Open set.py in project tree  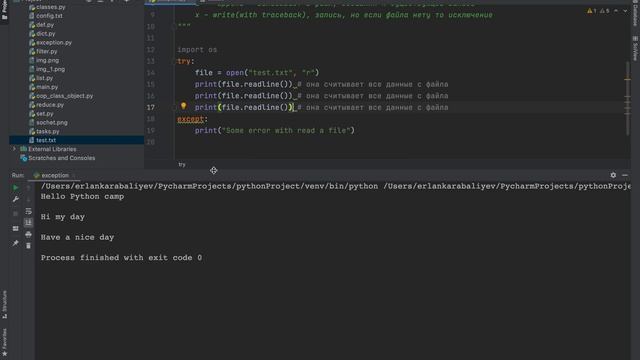44,114
